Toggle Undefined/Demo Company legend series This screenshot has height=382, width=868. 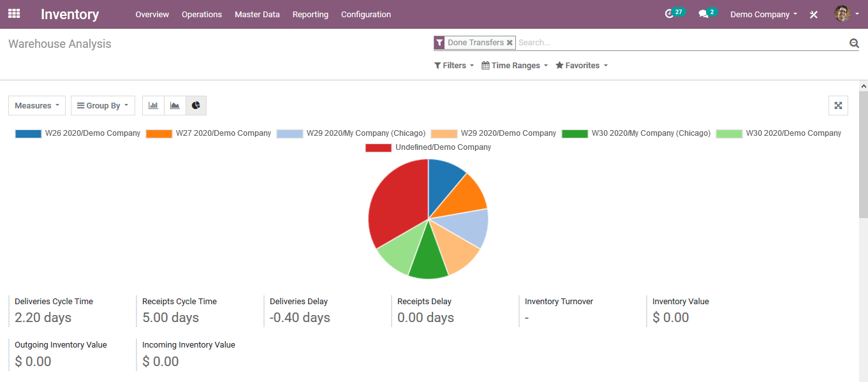[x=429, y=147]
